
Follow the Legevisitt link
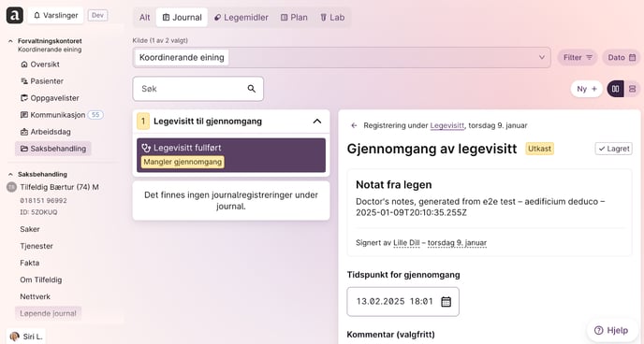pos(447,125)
